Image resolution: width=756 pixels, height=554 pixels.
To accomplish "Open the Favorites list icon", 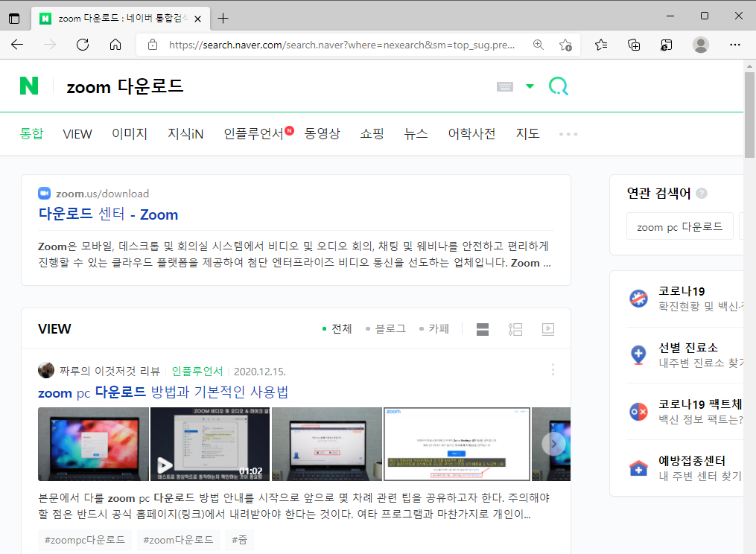I will pyautogui.click(x=601, y=45).
